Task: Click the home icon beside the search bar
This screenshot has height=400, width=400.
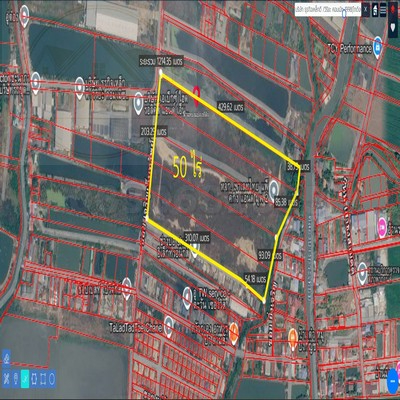Action: pos(375,9)
